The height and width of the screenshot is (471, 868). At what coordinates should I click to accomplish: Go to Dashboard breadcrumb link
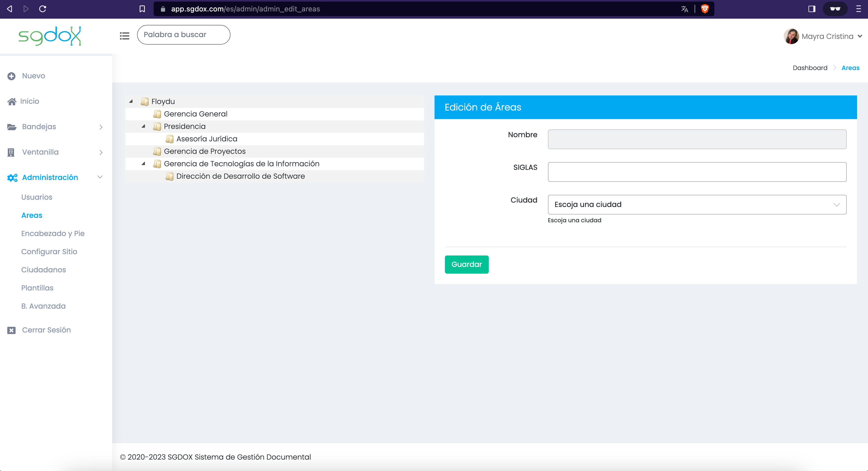click(810, 68)
